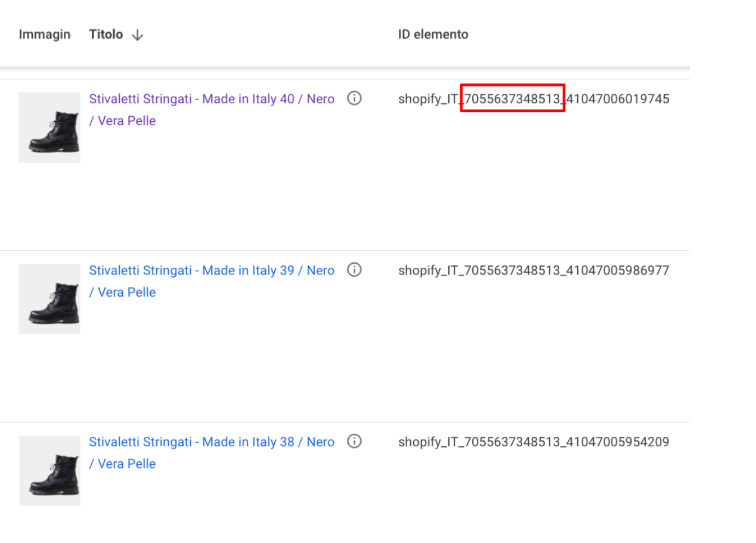Viewport: 756px width, 543px height.
Task: Click the ID elemento column header
Action: click(433, 35)
